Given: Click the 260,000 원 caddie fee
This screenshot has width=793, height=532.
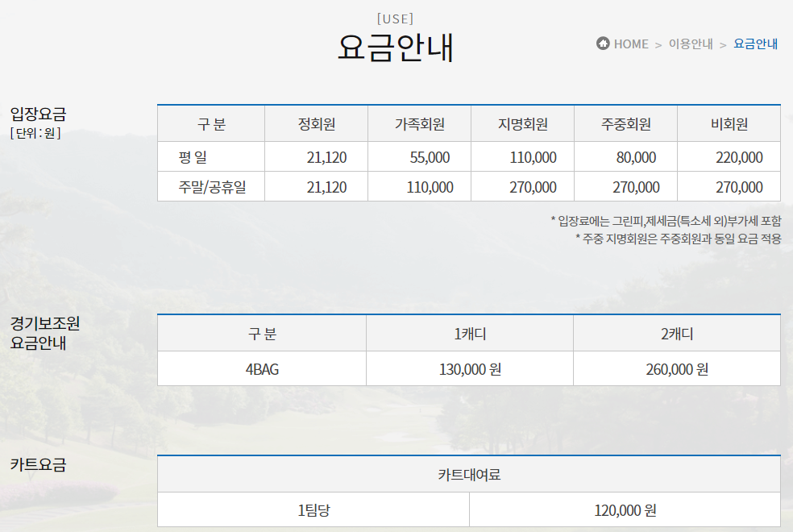Looking at the screenshot, I should [x=677, y=369].
